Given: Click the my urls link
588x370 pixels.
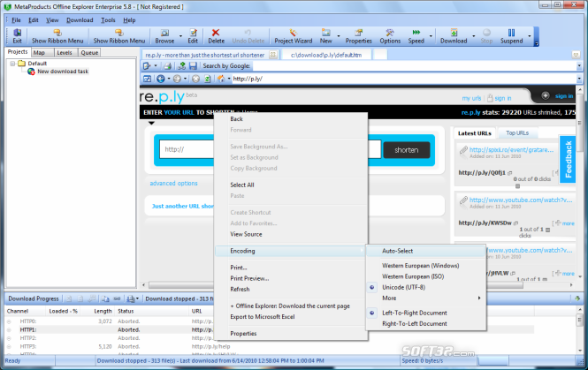Looking at the screenshot, I should coord(471,98).
